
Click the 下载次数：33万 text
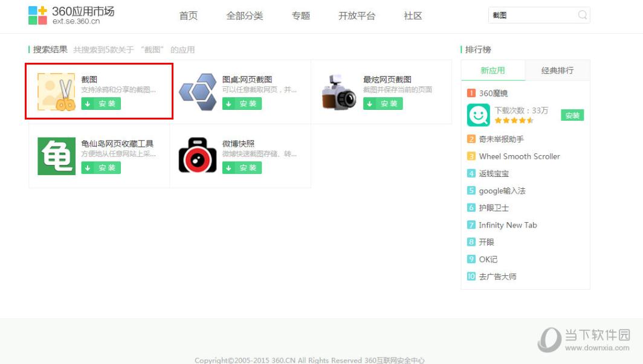coord(521,110)
